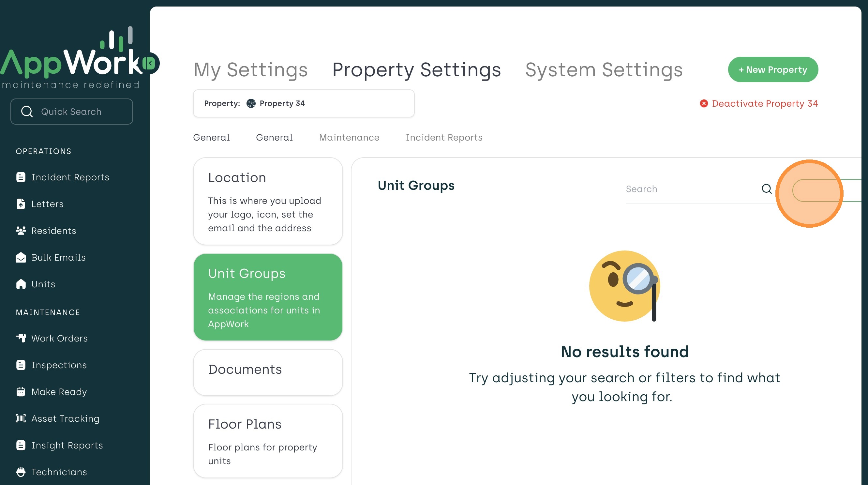
Task: Switch to My Settings tab
Action: (x=250, y=70)
